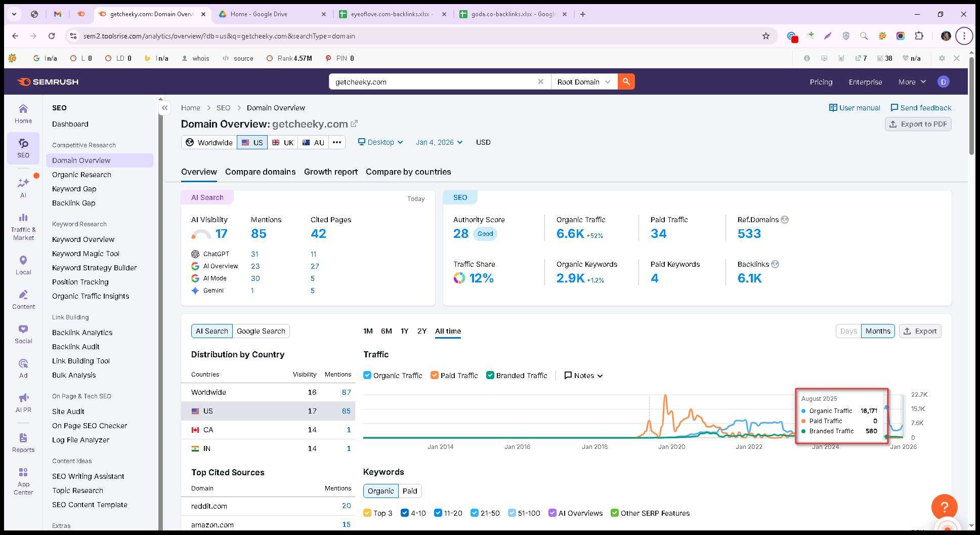
Task: Open the Ad sidebar section
Action: pos(23,368)
